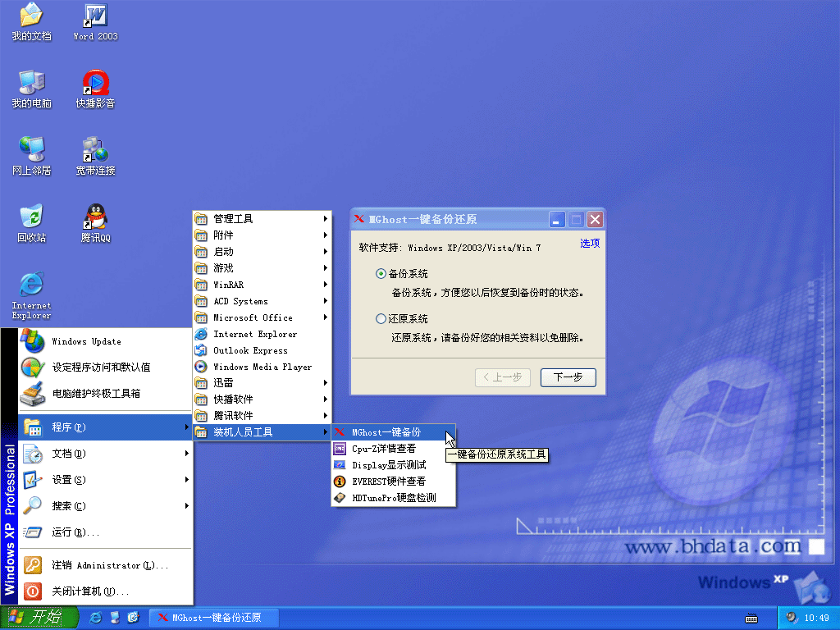The image size is (840, 630).
Task: Open the 腾讯软件 program group
Action: tap(262, 416)
